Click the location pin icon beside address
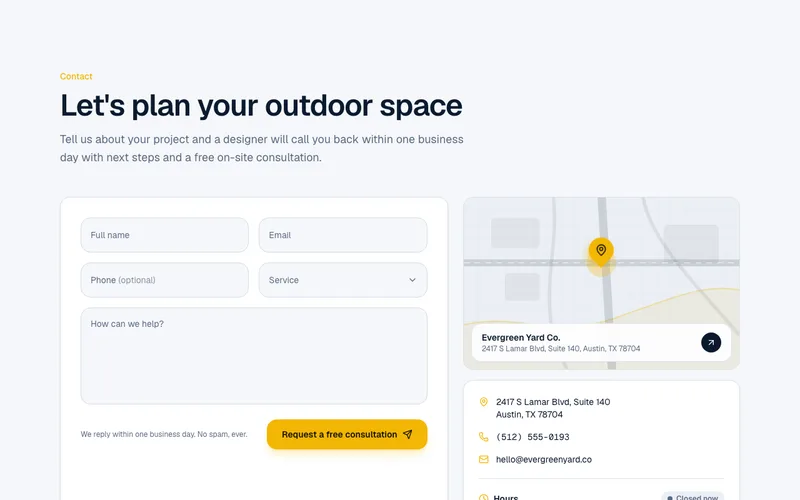The width and height of the screenshot is (800, 500). tap(484, 402)
